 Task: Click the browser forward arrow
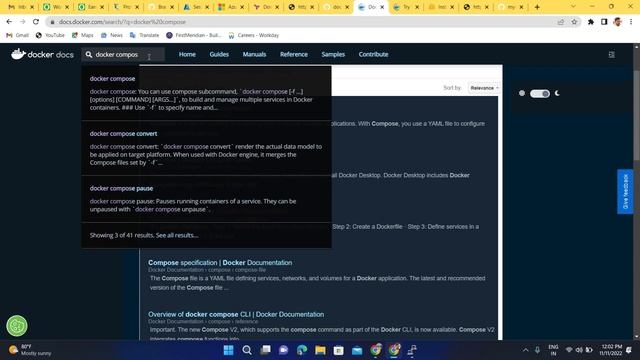(x=22, y=22)
